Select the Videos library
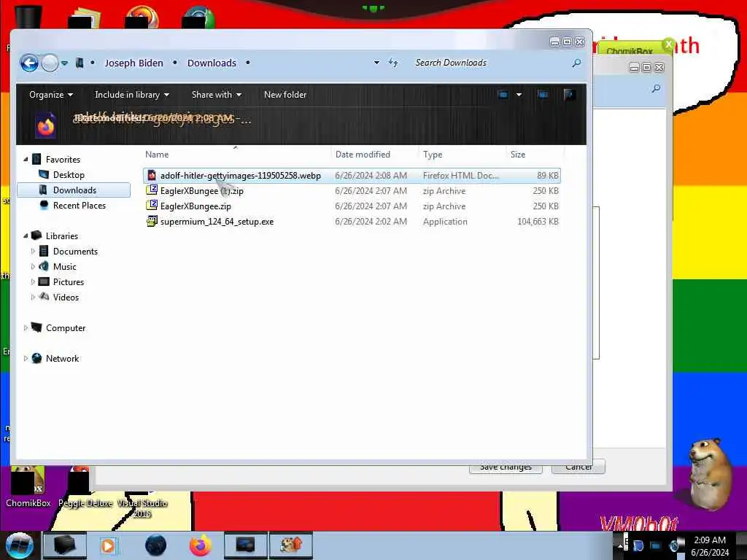This screenshot has height=560, width=747. point(66,297)
